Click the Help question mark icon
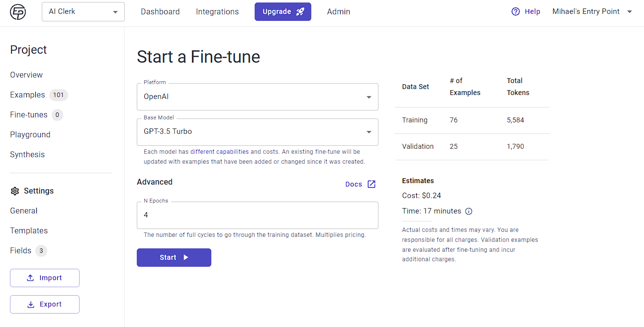 pos(516,11)
